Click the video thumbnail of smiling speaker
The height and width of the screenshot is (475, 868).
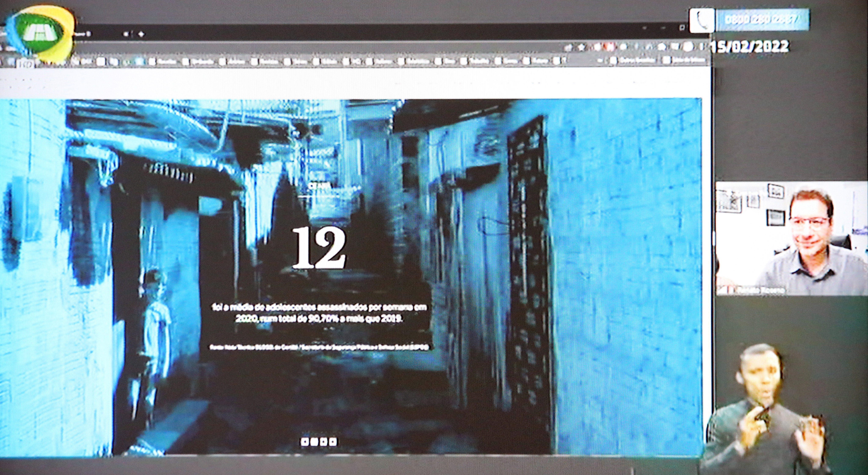pyautogui.click(x=792, y=238)
